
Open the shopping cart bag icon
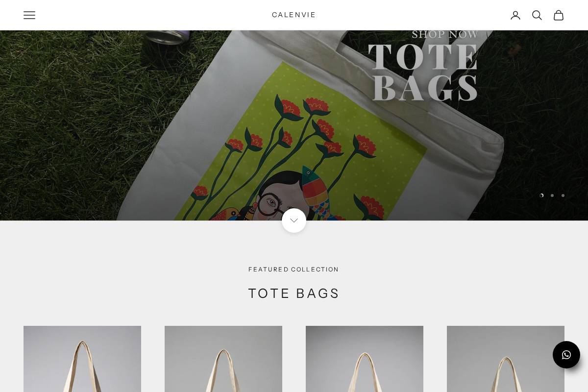point(559,15)
